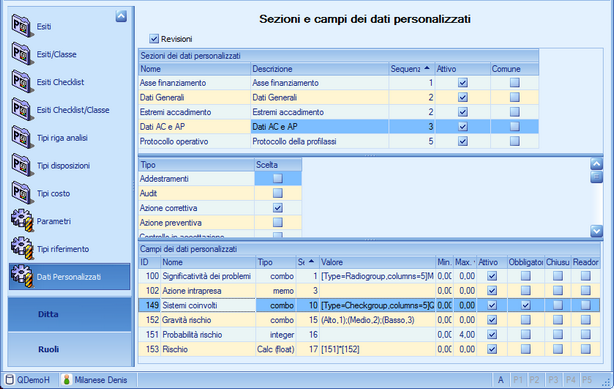Click the A indicator in status bar
The image size is (614, 389).
click(501, 380)
